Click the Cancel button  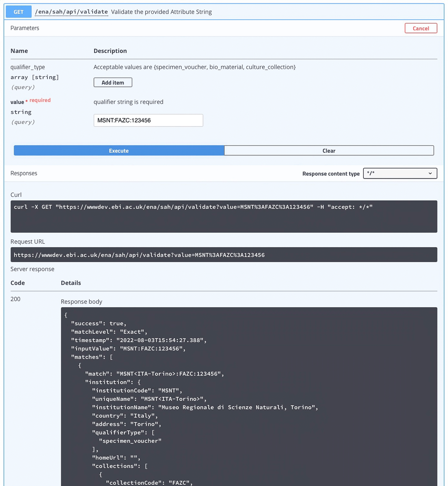(421, 28)
